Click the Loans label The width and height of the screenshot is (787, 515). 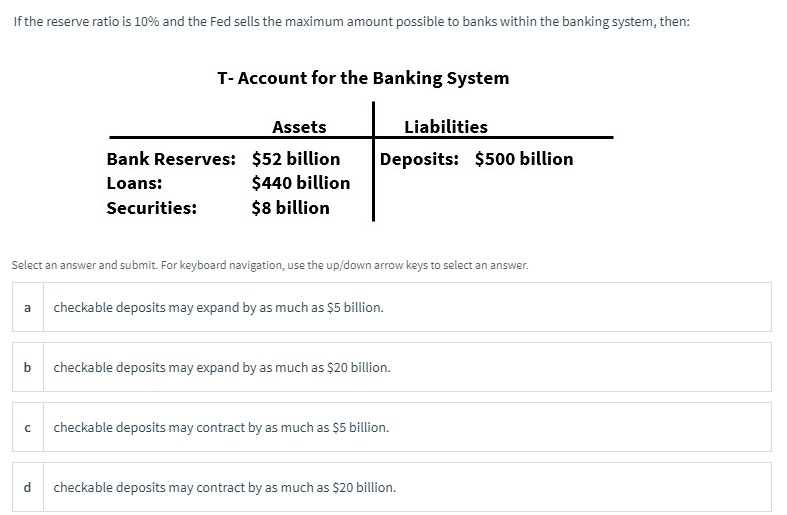pyautogui.click(x=135, y=183)
